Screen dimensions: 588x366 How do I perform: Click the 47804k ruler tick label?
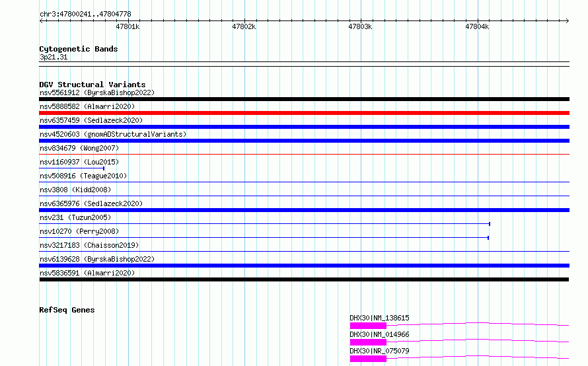coord(477,26)
